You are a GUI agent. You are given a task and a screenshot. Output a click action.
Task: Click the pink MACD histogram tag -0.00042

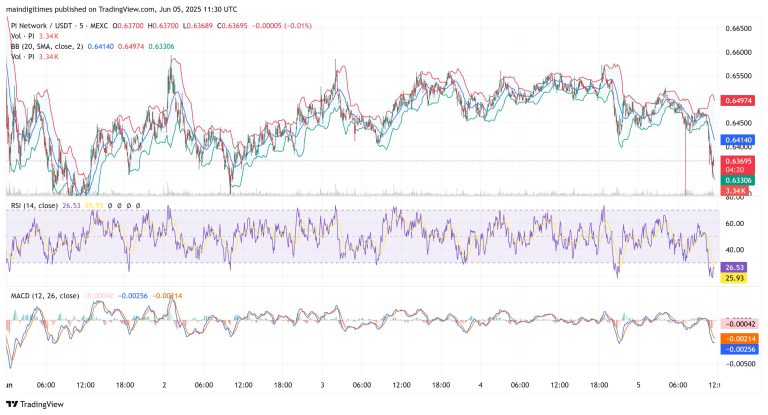point(739,322)
